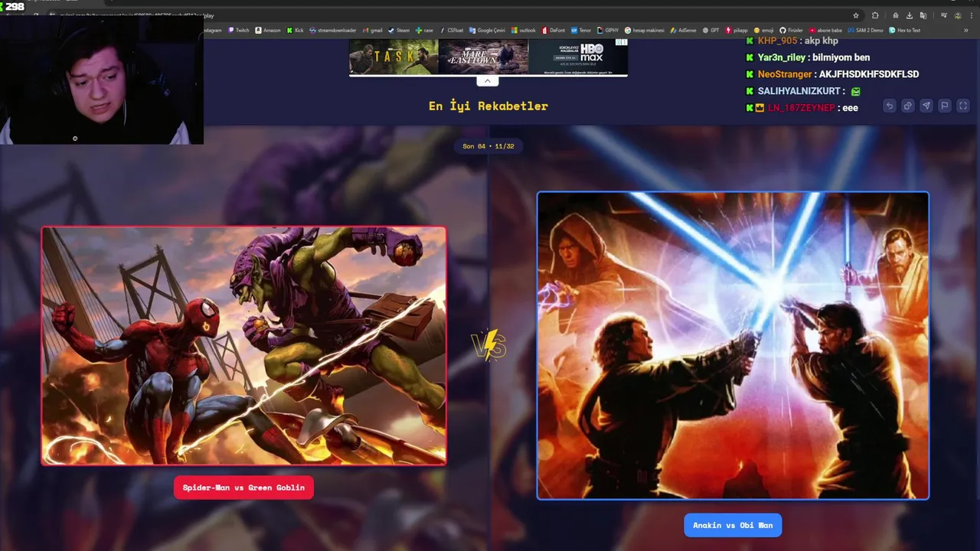
Task: Open the Kick bookmark
Action: pyautogui.click(x=295, y=31)
